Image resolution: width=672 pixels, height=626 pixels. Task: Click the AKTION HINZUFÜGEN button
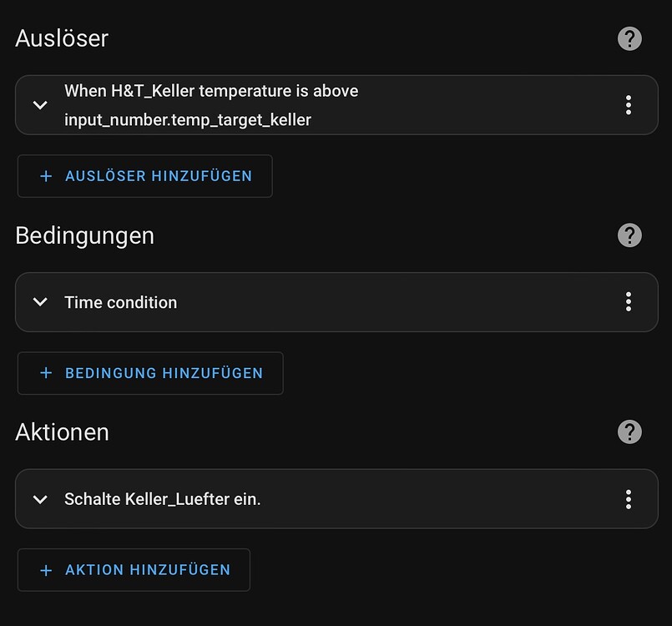click(134, 569)
